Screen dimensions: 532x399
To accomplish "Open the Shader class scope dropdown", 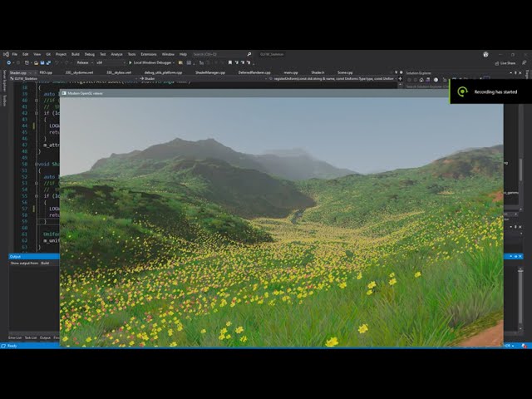I will click(203, 79).
